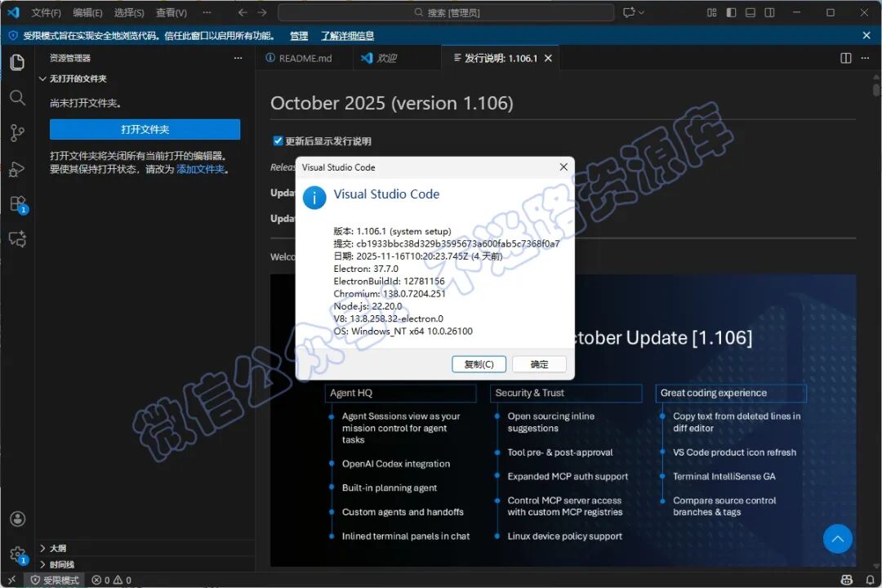Image resolution: width=882 pixels, height=588 pixels.
Task: Open the Extensions view with badge
Action: pos(18,204)
